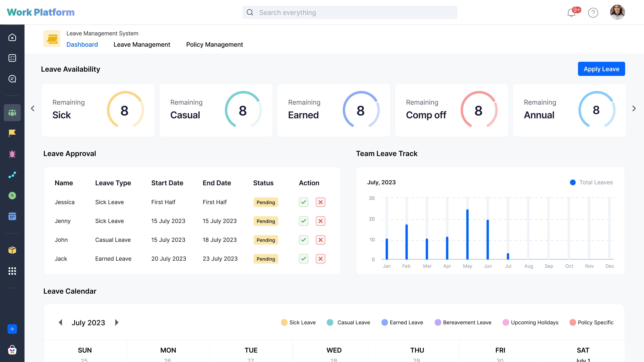Toggle Upcoming Holidays calendar legend
Screen dimensions: 644x362
click(x=530, y=323)
